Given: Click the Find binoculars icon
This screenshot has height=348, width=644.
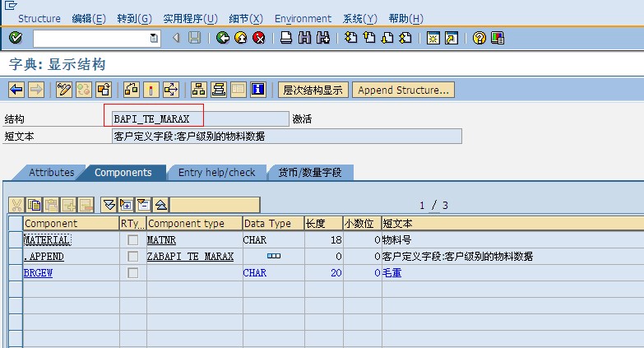Looking at the screenshot, I should click(304, 38).
